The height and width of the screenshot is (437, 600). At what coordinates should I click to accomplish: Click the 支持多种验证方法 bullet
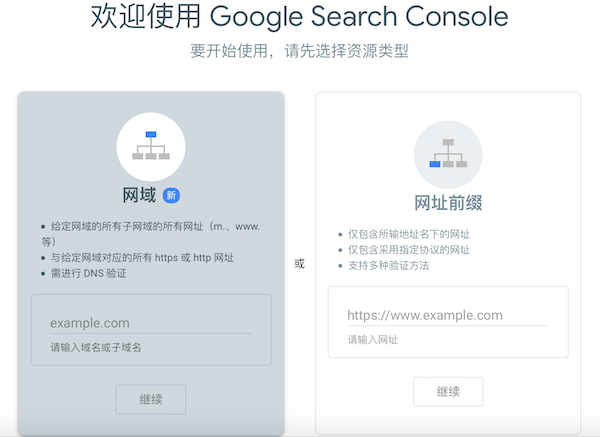pyautogui.click(x=390, y=265)
